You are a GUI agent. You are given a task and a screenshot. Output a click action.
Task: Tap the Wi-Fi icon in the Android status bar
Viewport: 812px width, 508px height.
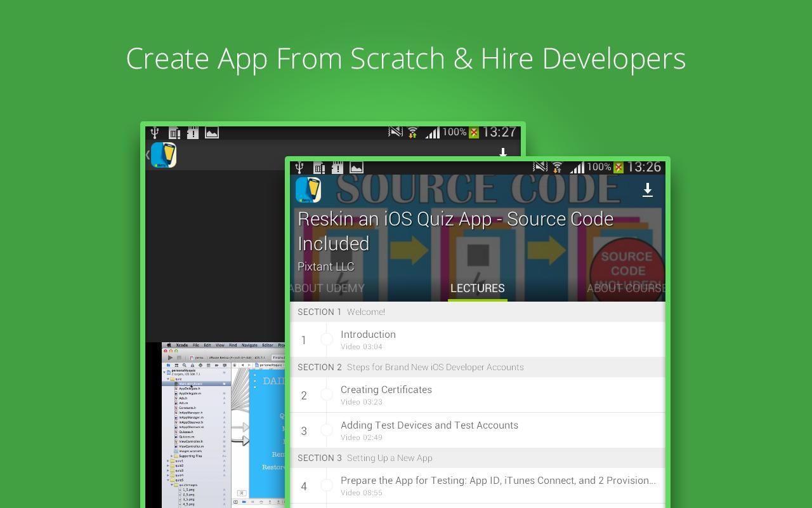[x=557, y=168]
